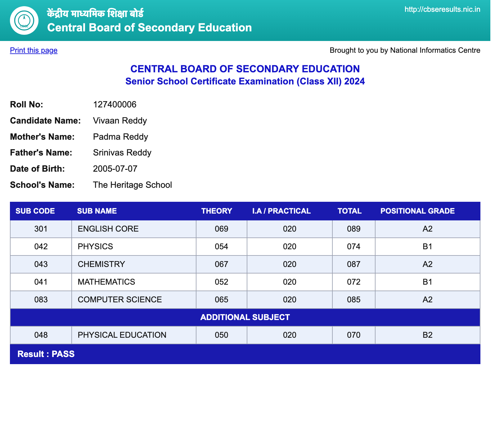Click the COMPUTER SCIENCE subject name
The height and width of the screenshot is (447, 504).
click(x=120, y=300)
